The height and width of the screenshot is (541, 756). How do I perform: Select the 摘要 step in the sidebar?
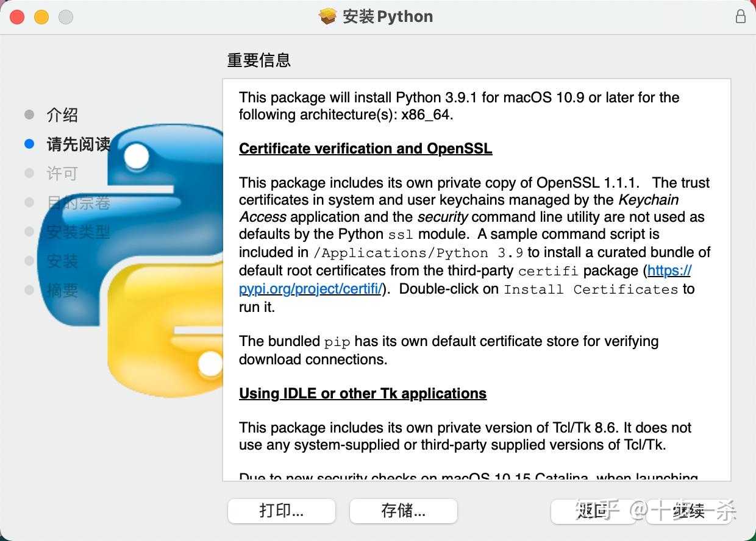pyautogui.click(x=63, y=291)
